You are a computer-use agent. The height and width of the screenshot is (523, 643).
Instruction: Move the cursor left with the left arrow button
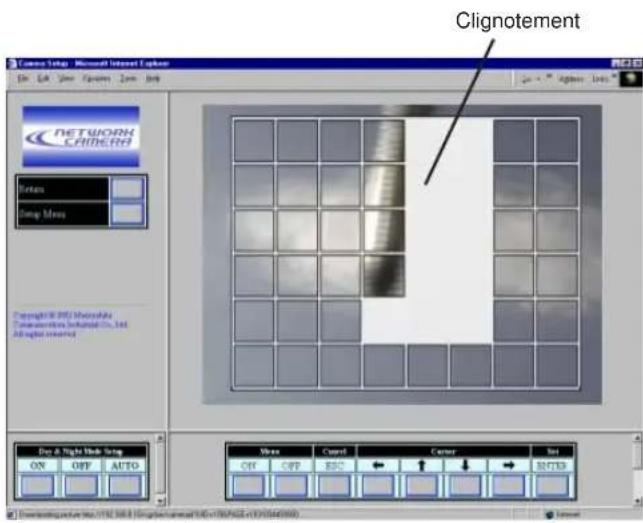378,485
